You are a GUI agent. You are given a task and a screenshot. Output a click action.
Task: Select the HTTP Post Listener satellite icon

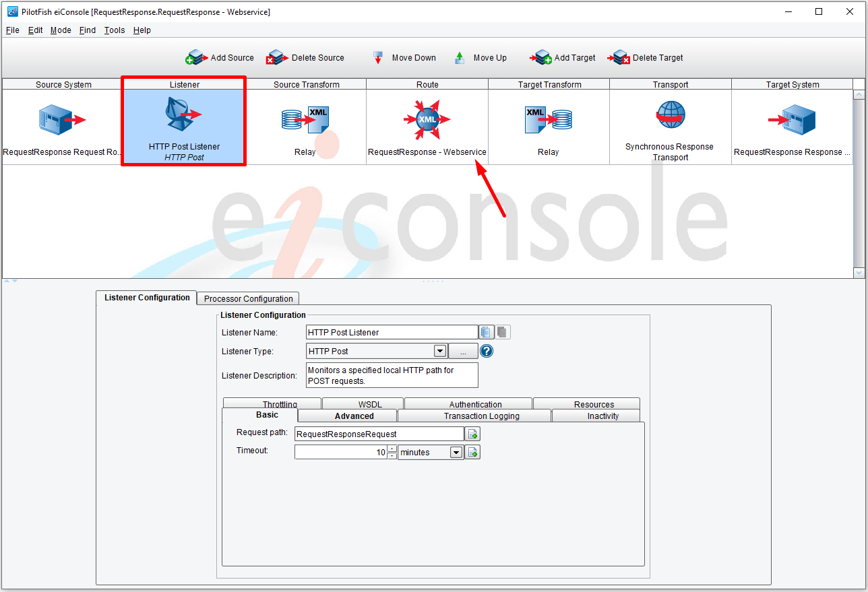[x=182, y=114]
